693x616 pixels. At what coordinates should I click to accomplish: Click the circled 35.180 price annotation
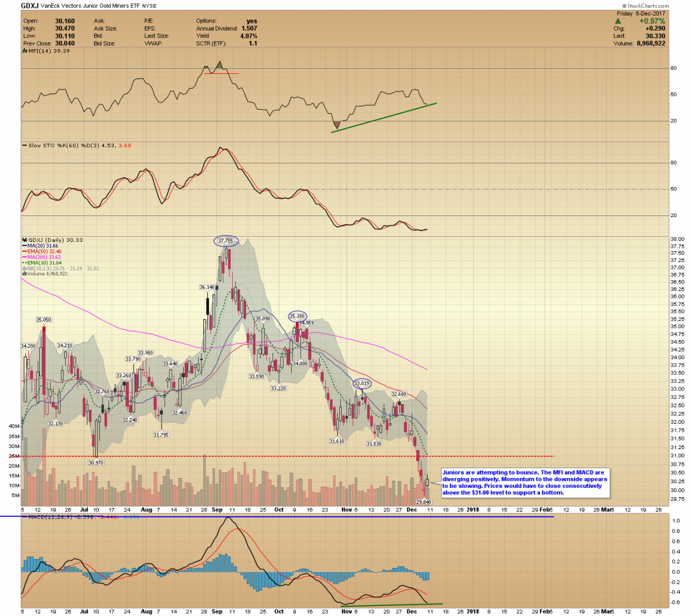pos(297,316)
